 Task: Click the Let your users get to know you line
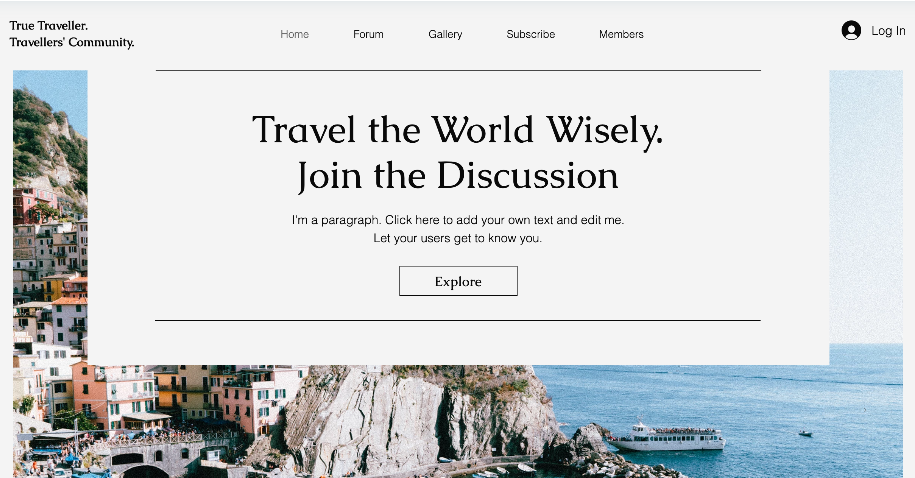click(458, 238)
